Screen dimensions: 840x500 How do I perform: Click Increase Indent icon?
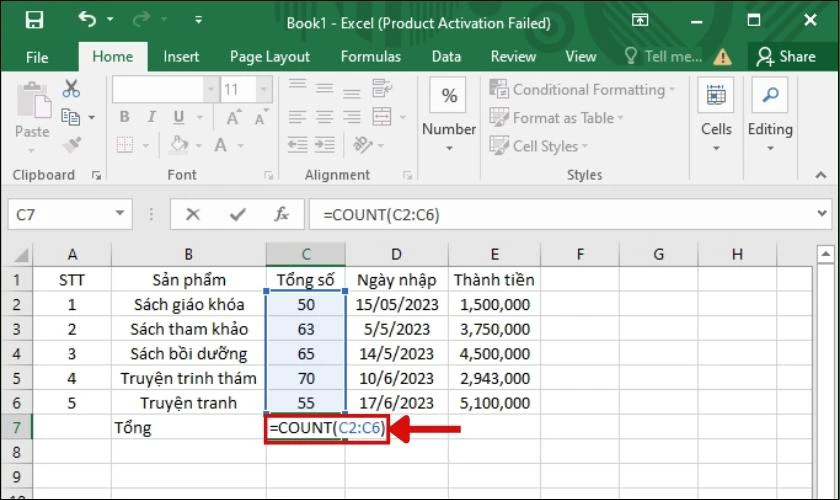point(325,145)
